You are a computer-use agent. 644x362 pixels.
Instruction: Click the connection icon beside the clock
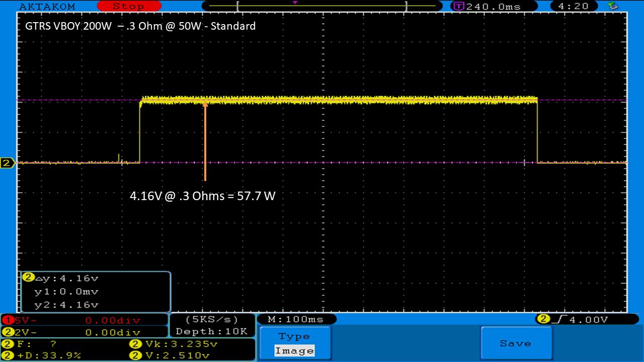612,6
